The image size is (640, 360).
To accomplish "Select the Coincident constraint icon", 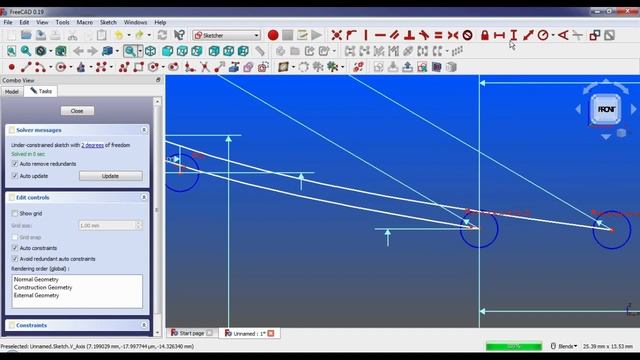I will [336, 35].
